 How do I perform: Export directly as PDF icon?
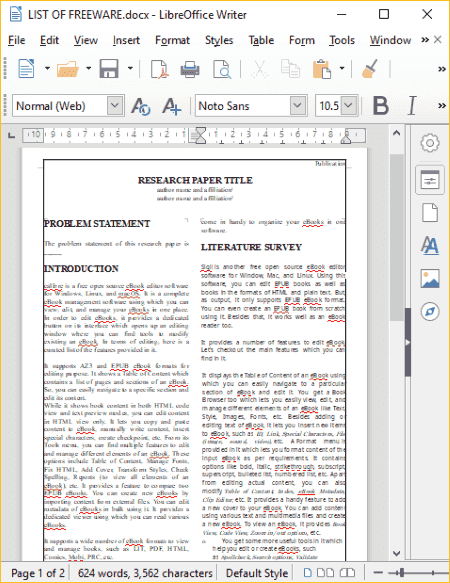[160, 69]
